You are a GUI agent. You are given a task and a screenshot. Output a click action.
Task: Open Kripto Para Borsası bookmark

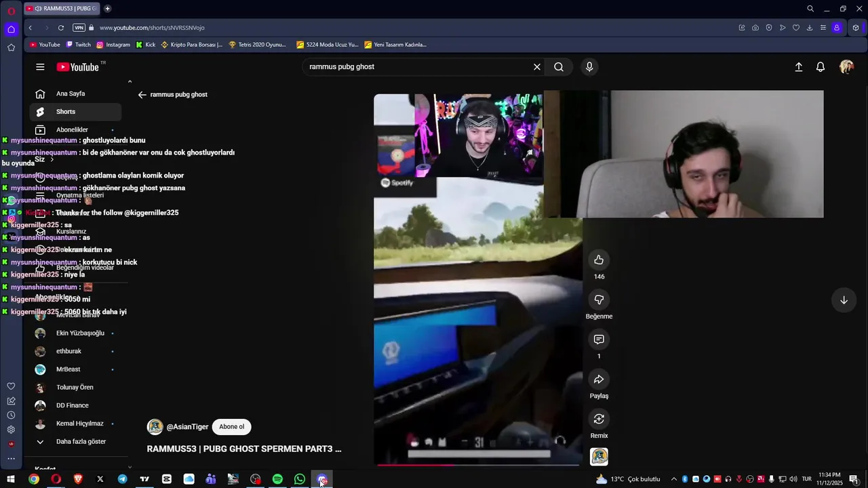click(192, 45)
